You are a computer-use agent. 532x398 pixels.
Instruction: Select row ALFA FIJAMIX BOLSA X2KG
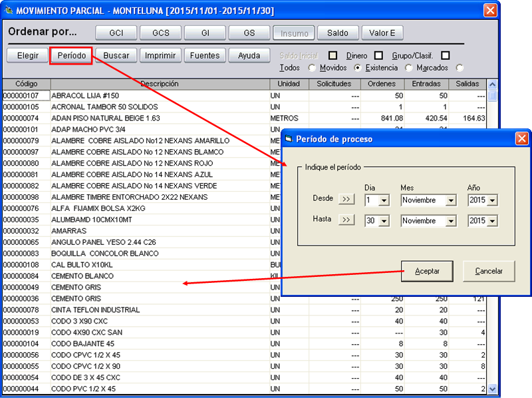click(142, 208)
